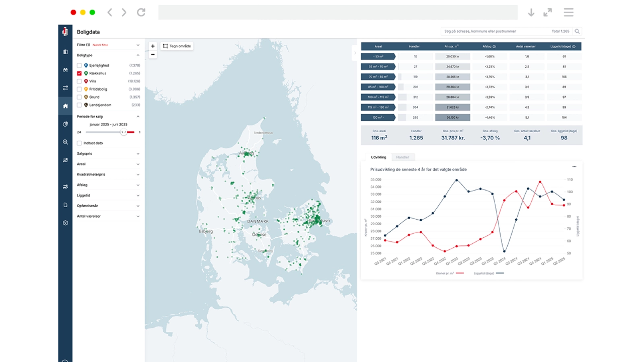644x362 pixels.
Task: Open the settings gear in the sidebar
Action: pyautogui.click(x=65, y=223)
